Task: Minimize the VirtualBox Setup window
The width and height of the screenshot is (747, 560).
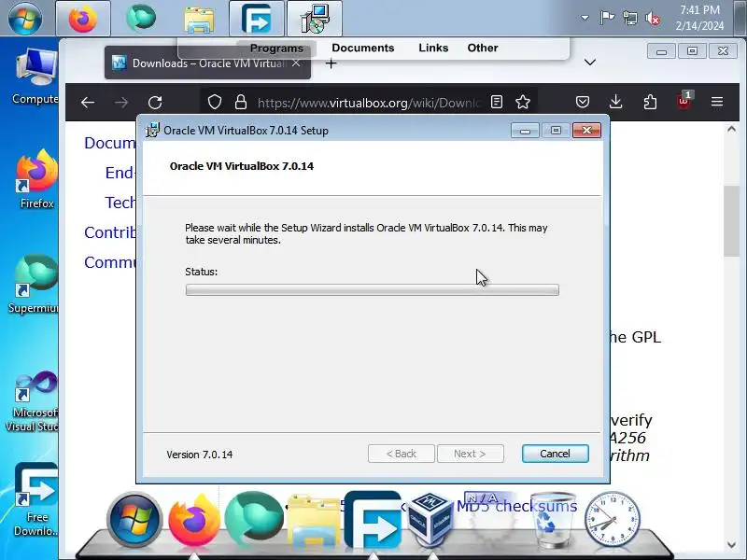Action: coord(525,131)
